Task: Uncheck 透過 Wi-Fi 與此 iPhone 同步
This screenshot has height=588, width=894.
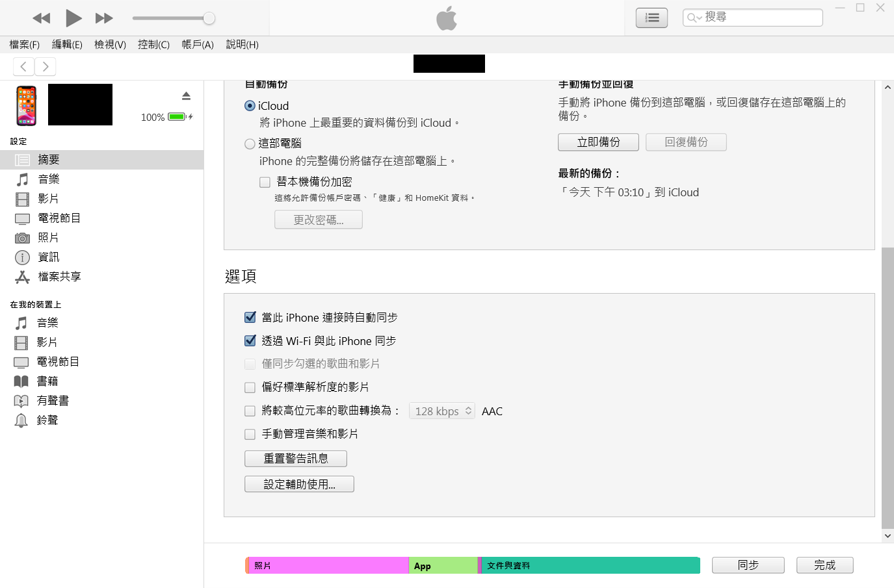Action: coord(250,340)
